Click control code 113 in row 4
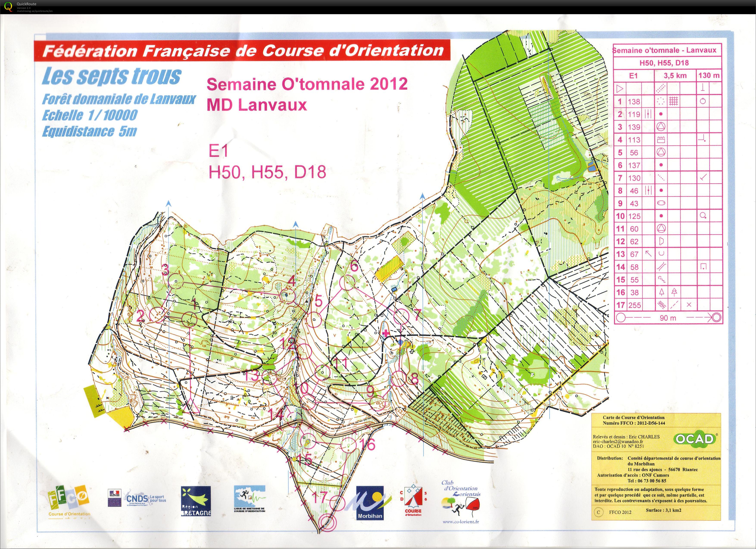 pos(634,140)
